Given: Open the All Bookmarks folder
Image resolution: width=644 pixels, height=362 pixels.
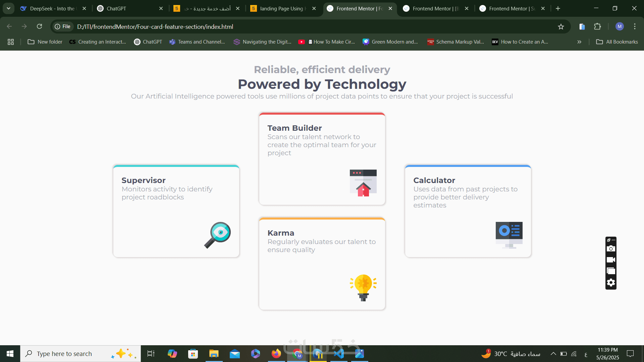Looking at the screenshot, I should [617, 42].
